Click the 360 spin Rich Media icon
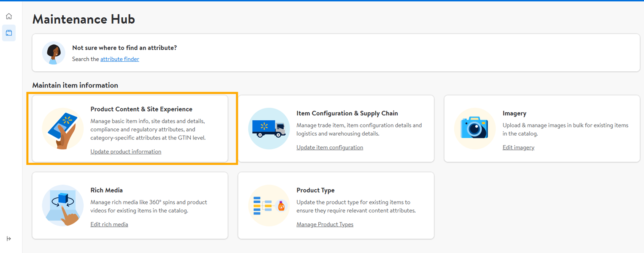This screenshot has width=644, height=253. point(63,206)
